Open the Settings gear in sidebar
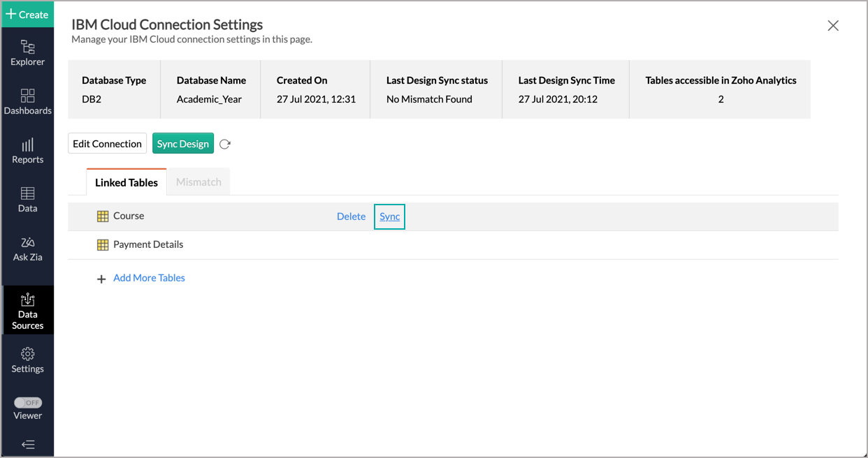868x458 pixels. pyautogui.click(x=27, y=360)
